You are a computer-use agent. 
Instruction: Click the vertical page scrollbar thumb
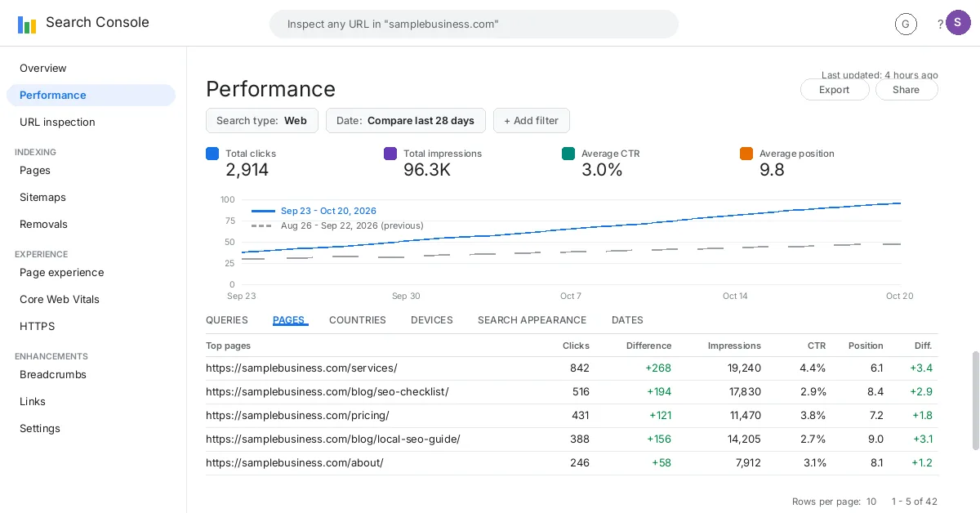point(975,401)
